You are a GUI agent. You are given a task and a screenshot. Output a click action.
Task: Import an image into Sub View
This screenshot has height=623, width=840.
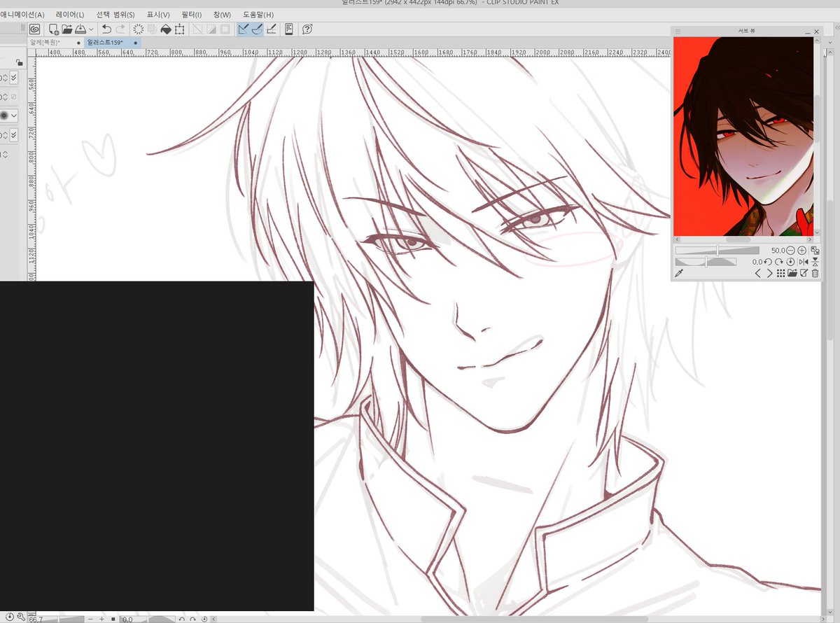coord(792,272)
